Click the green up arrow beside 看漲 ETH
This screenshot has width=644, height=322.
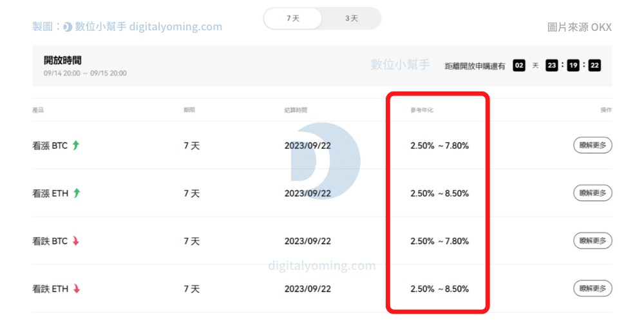tap(76, 193)
